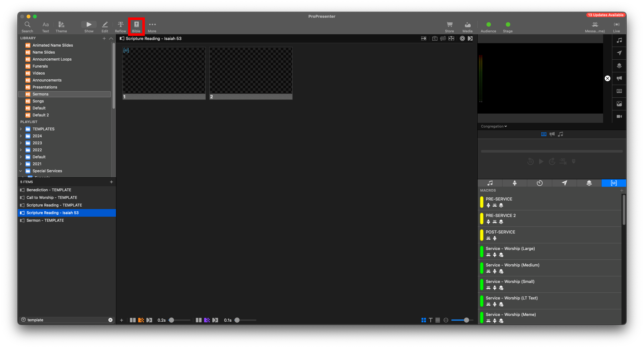Trigger the PRE-SERVICE macro

(499, 199)
